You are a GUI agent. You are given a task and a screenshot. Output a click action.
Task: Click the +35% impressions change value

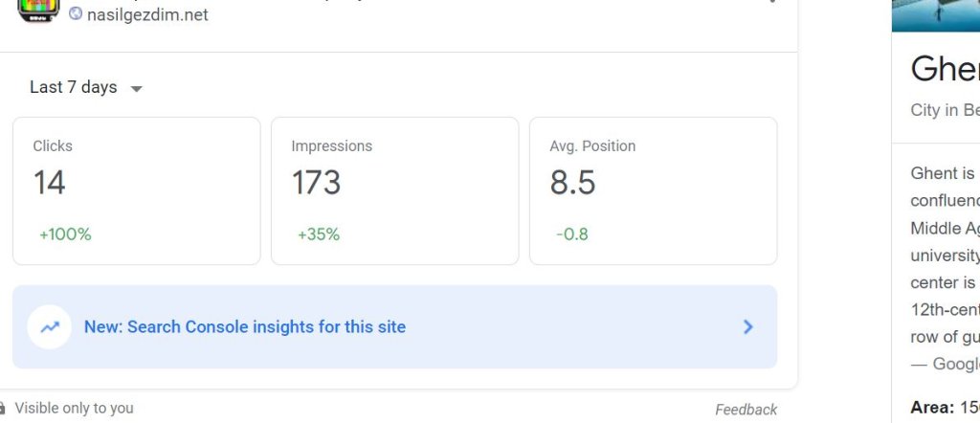tap(319, 234)
